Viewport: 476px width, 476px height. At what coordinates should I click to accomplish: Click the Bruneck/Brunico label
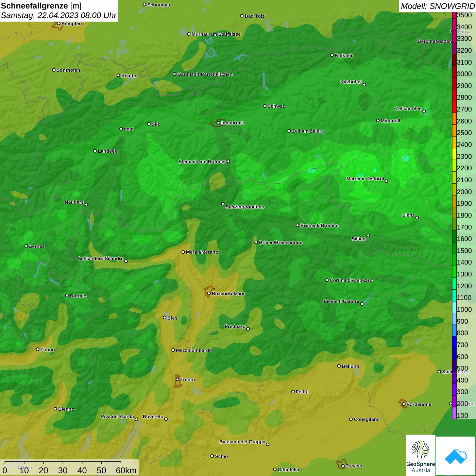click(319, 225)
